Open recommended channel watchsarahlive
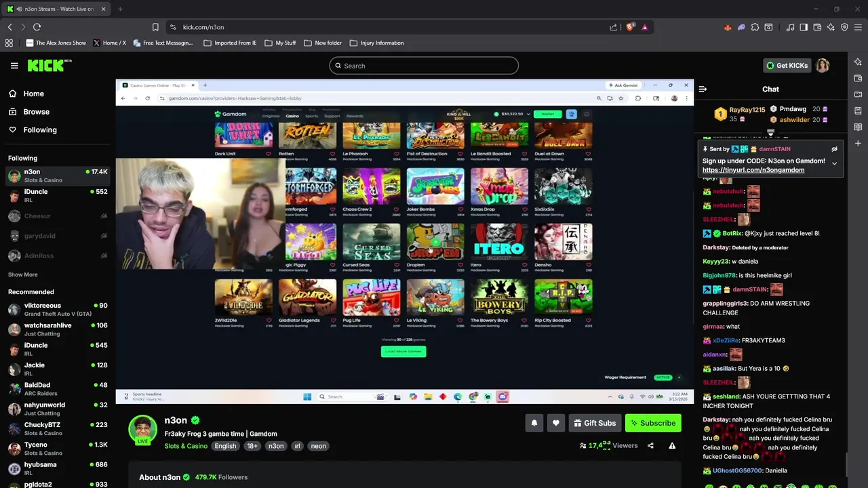Screen dimensions: 868x488 point(58,329)
